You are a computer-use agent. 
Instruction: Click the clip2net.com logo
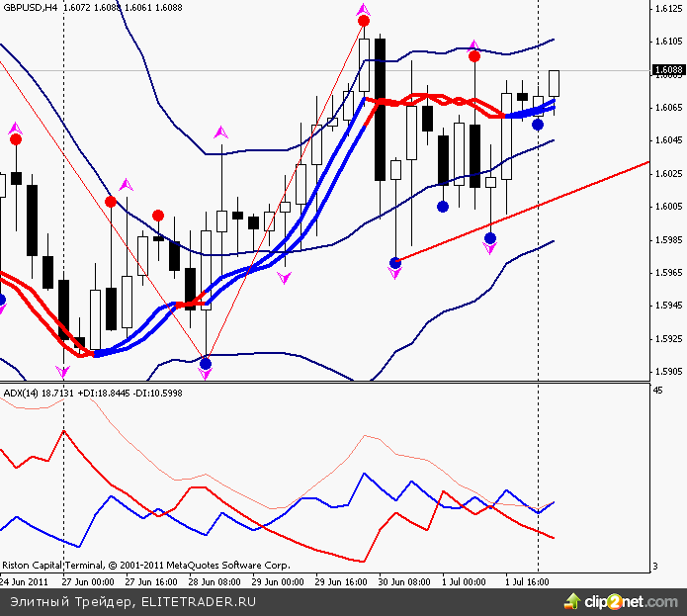coord(614,601)
